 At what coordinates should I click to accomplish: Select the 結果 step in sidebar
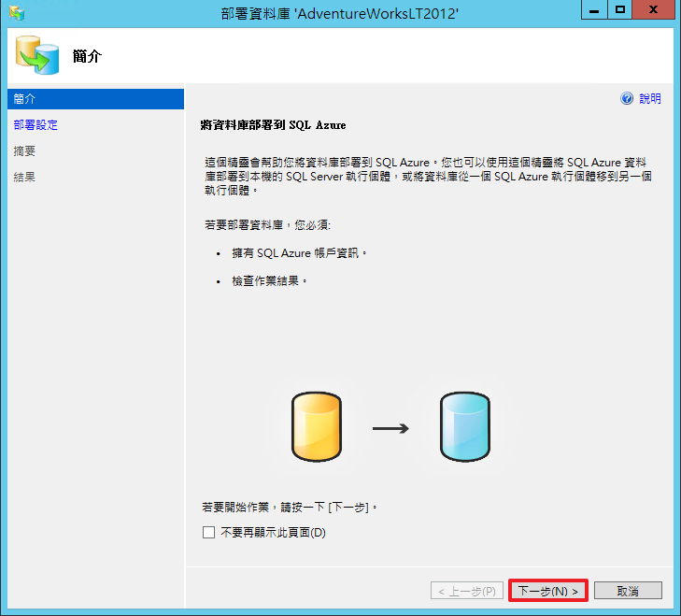click(x=24, y=178)
